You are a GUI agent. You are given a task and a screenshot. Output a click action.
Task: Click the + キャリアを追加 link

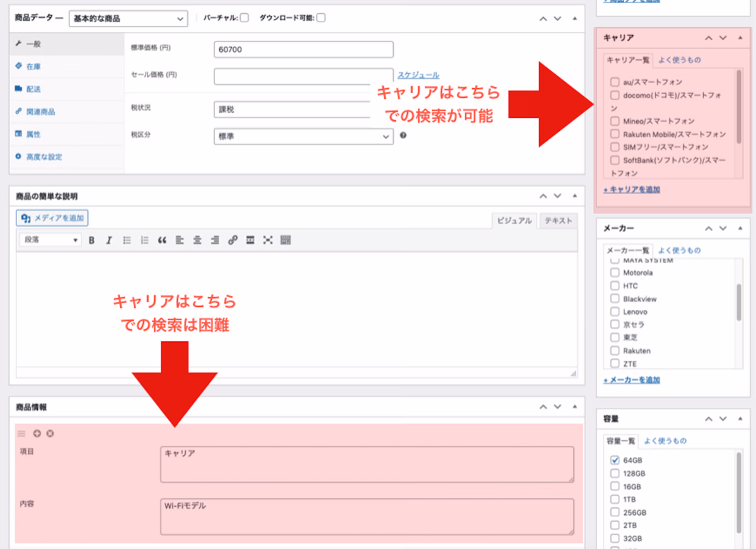[632, 190]
